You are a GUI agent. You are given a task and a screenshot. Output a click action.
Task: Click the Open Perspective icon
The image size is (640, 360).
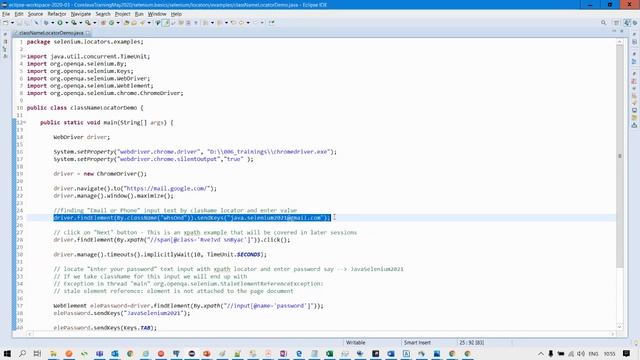pyautogui.click(x=617, y=23)
